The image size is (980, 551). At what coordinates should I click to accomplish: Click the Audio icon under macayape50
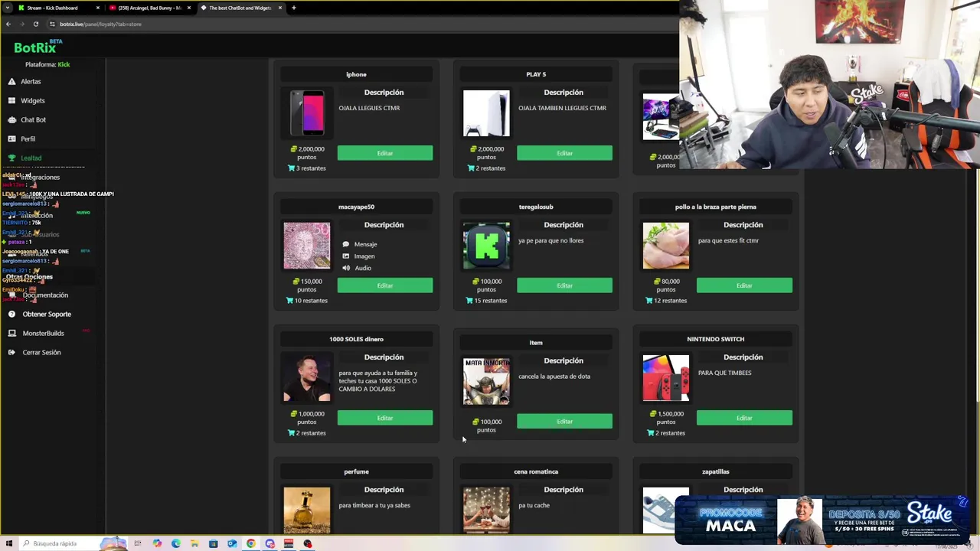pos(346,268)
